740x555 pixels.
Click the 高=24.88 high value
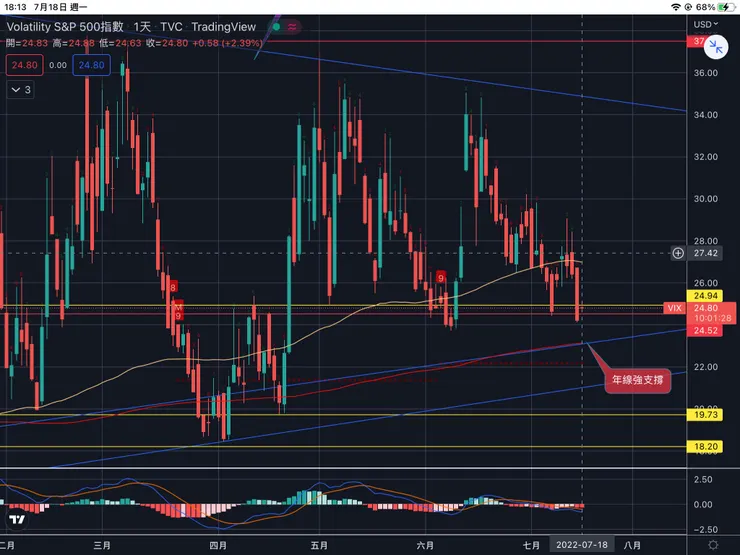pos(73,43)
